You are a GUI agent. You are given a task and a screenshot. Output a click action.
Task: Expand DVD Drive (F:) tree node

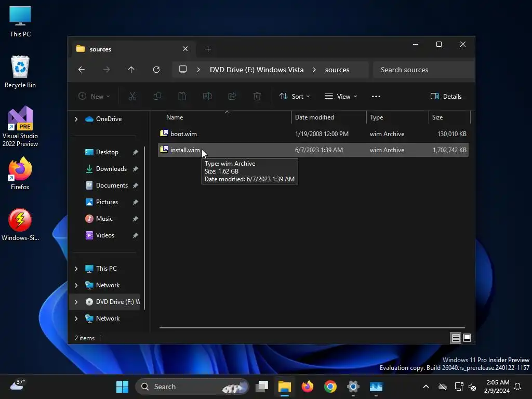(76, 302)
